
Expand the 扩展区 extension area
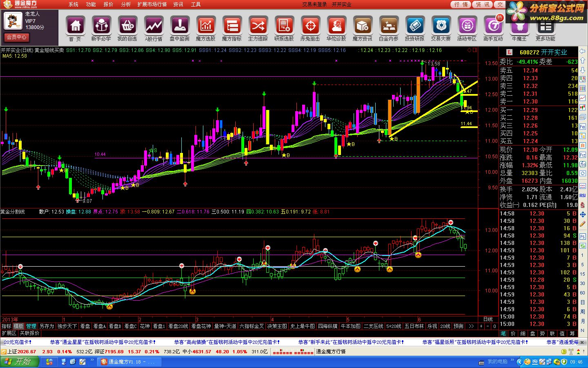point(9,334)
